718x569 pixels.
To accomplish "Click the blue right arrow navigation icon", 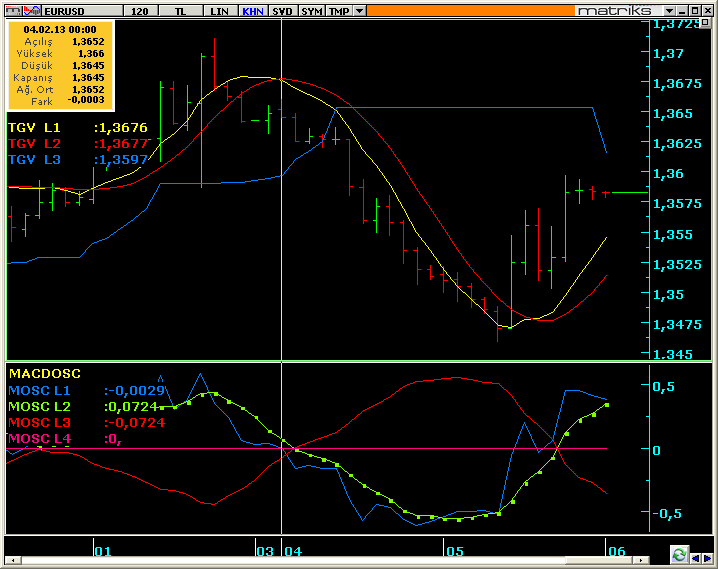I will click(x=707, y=558).
